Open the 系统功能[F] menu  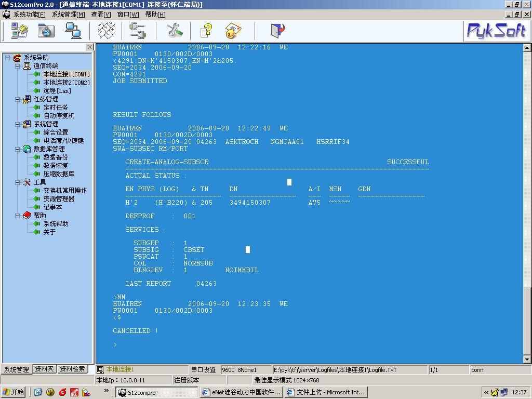(29, 15)
